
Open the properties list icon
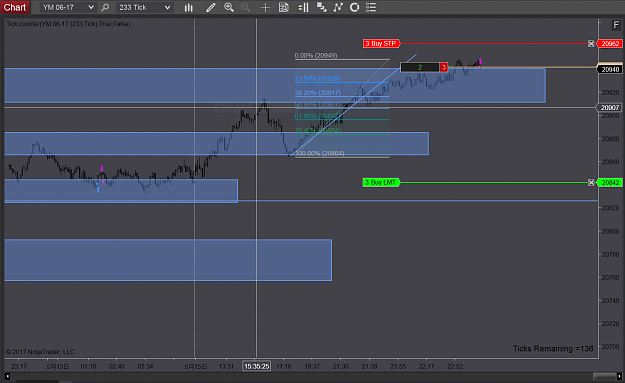(371, 7)
